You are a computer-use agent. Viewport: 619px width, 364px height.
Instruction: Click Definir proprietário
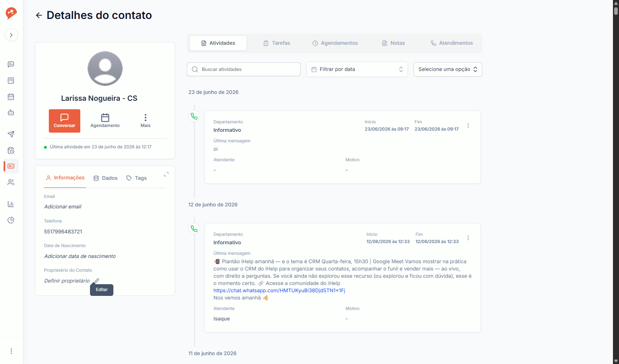pyautogui.click(x=67, y=281)
